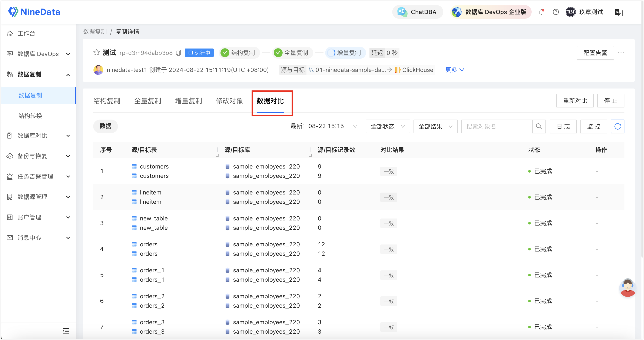The width and height of the screenshot is (644, 340).
Task: Click the ChatDBA AI icon
Action: click(402, 12)
